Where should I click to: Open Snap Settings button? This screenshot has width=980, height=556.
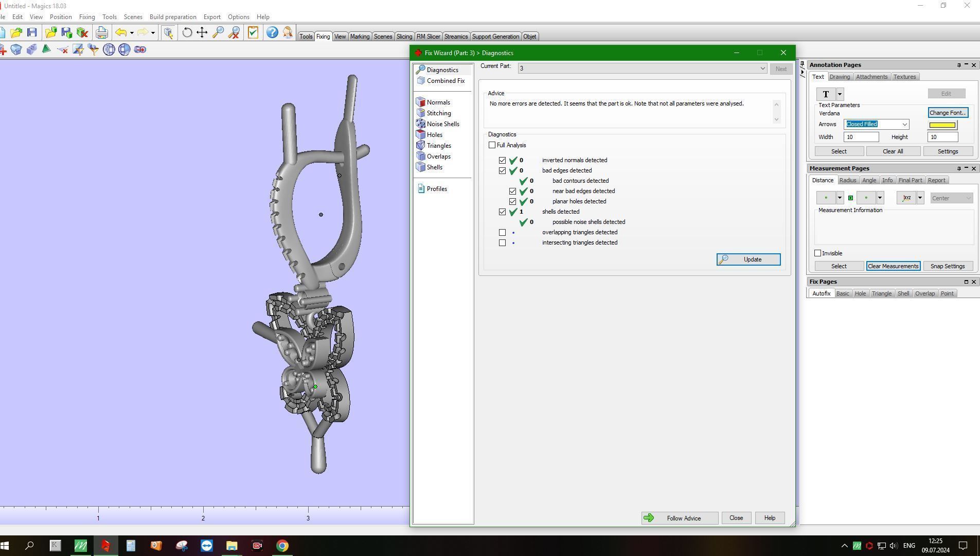[x=947, y=266]
